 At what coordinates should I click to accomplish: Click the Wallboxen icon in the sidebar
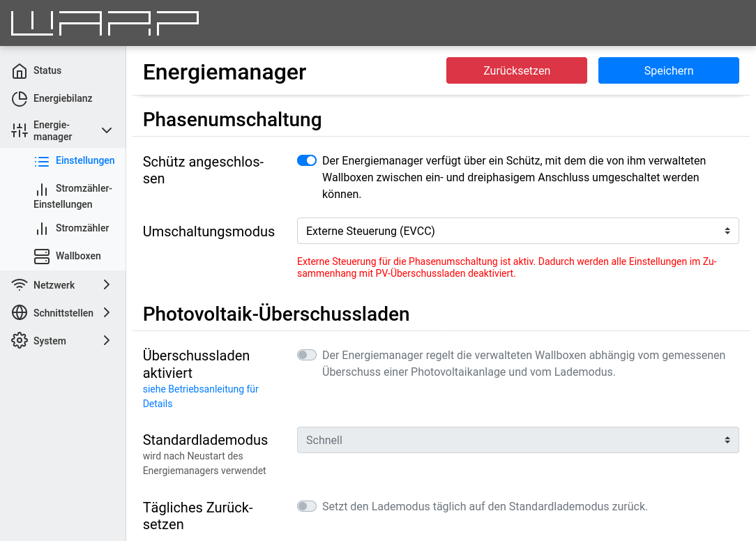point(42,256)
